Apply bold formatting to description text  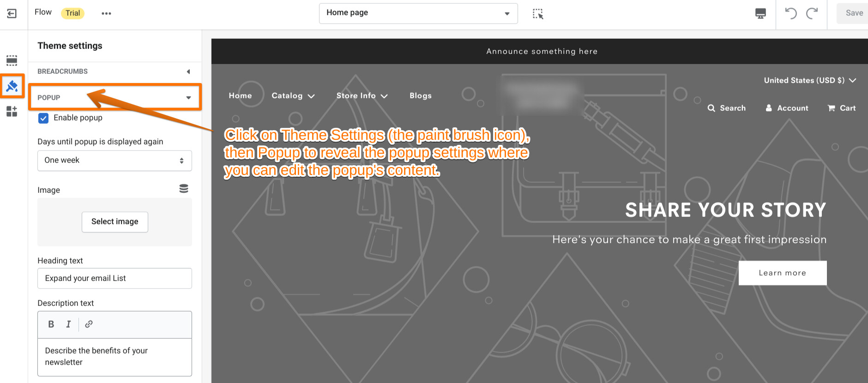point(51,324)
